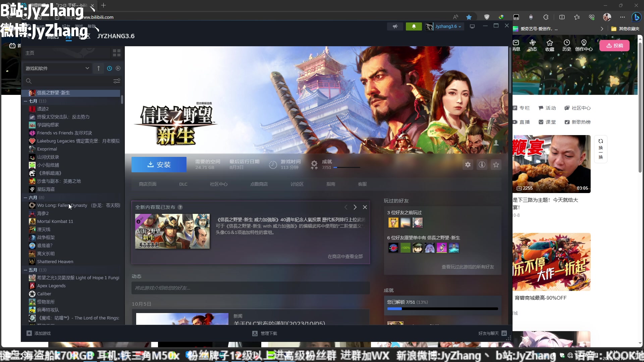Viewport: 644px width, 362px height.
Task: Open new content DLC thumbnail
Action: click(x=172, y=231)
